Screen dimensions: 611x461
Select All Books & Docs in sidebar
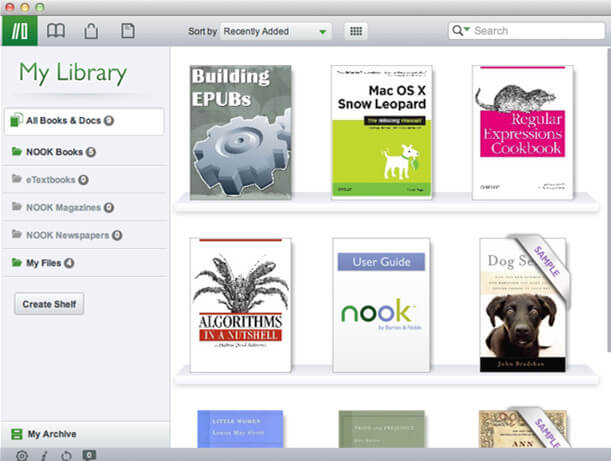click(x=84, y=121)
